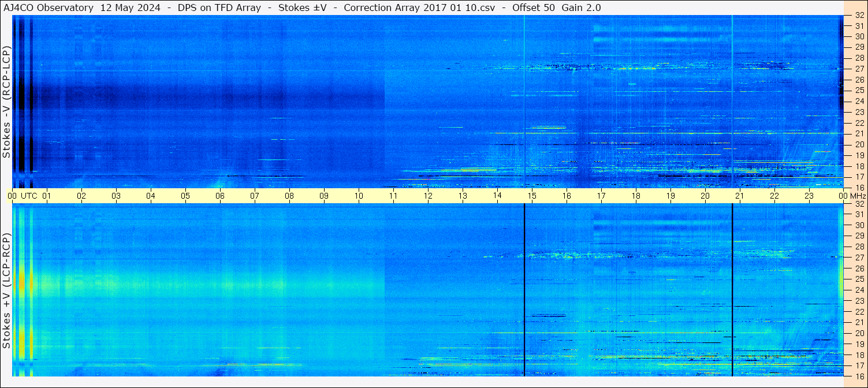Click the 09 hour label on time axis
The image size is (868, 388).
(x=324, y=196)
